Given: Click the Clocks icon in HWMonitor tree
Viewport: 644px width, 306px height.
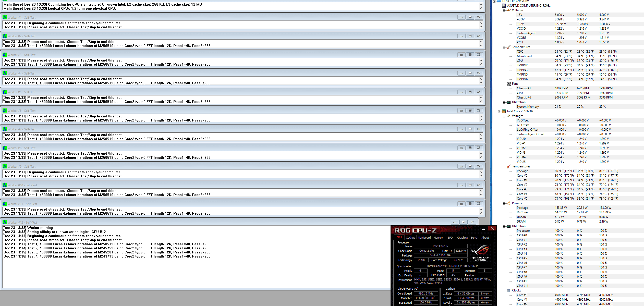Looking at the screenshot, I should pos(509,290).
